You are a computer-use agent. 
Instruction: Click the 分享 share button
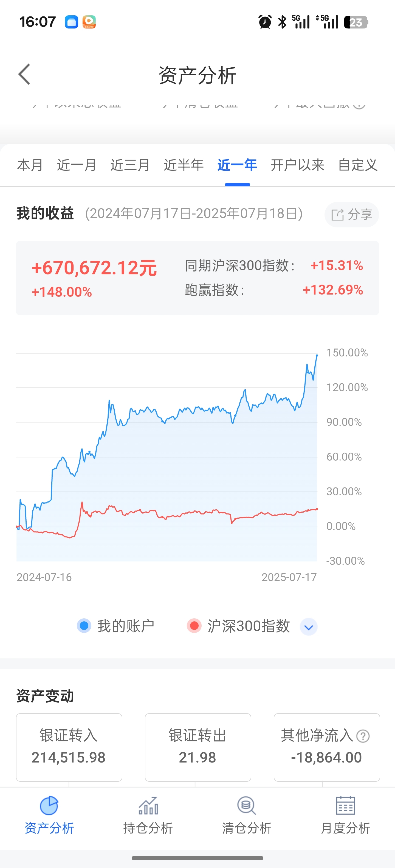[x=352, y=215]
